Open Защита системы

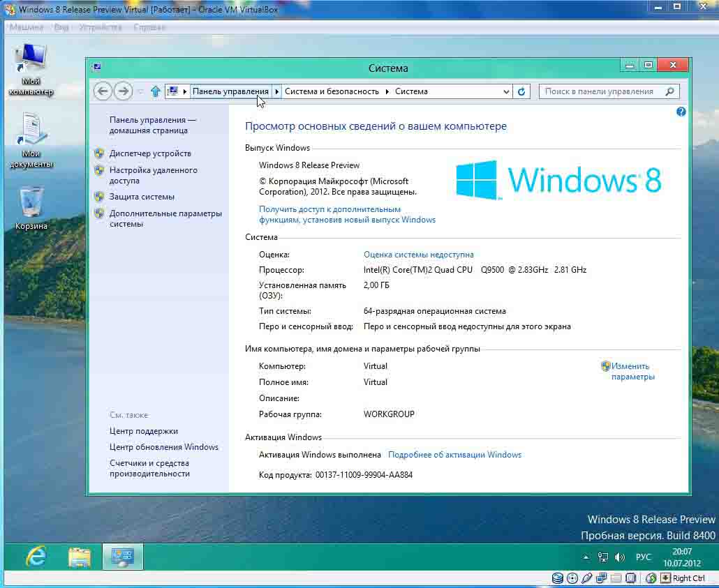(x=142, y=197)
